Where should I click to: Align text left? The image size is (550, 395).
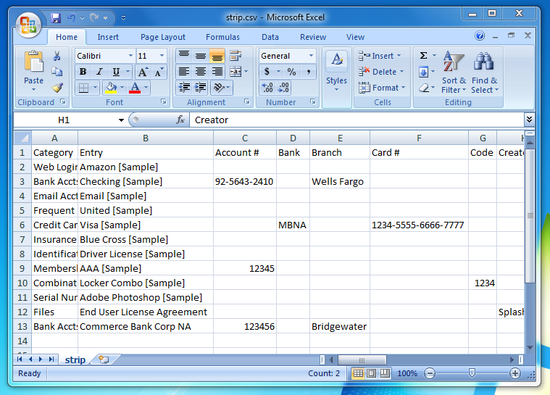pyautogui.click(x=184, y=72)
